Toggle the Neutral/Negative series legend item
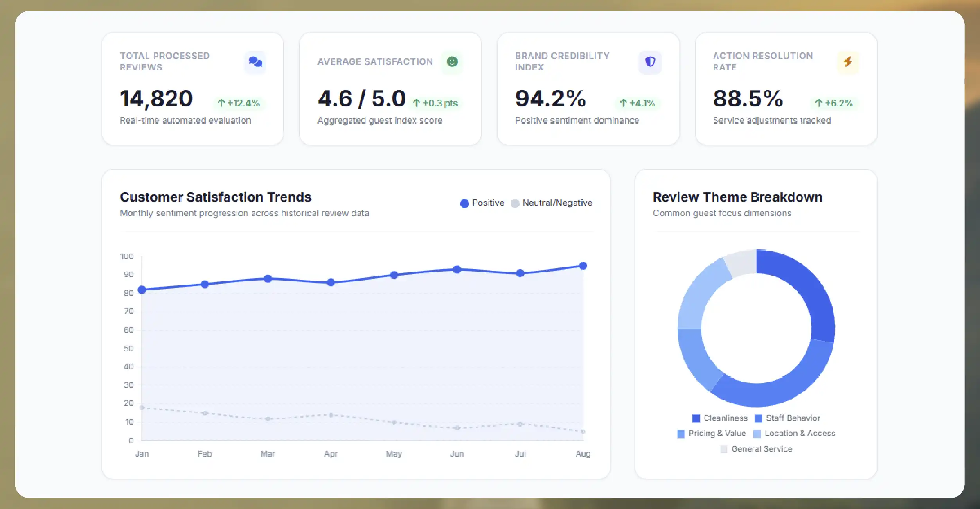 click(x=551, y=203)
